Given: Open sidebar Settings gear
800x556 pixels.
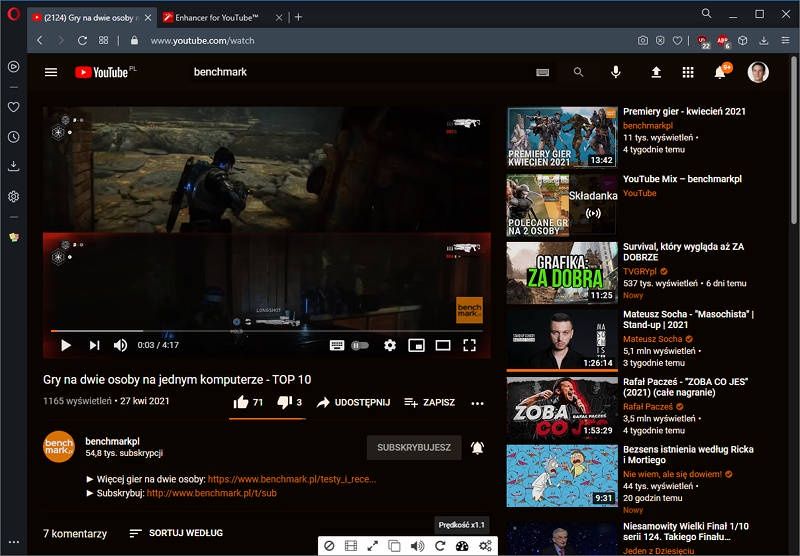Looking at the screenshot, I should 14,196.
